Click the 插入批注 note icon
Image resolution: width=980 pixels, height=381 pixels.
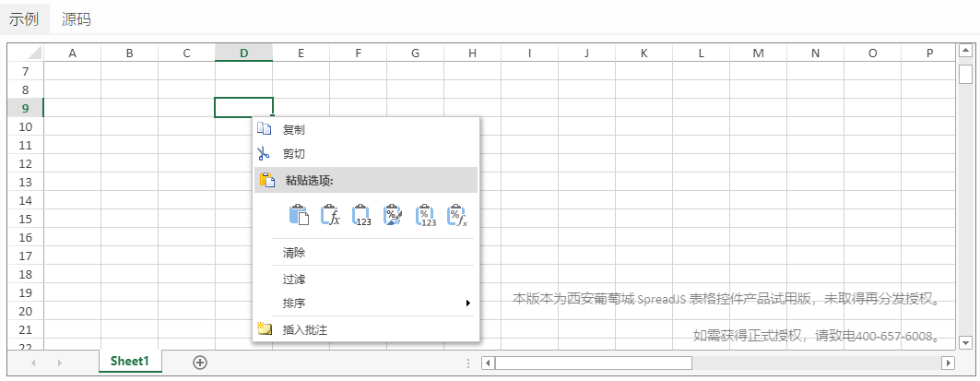(x=265, y=329)
